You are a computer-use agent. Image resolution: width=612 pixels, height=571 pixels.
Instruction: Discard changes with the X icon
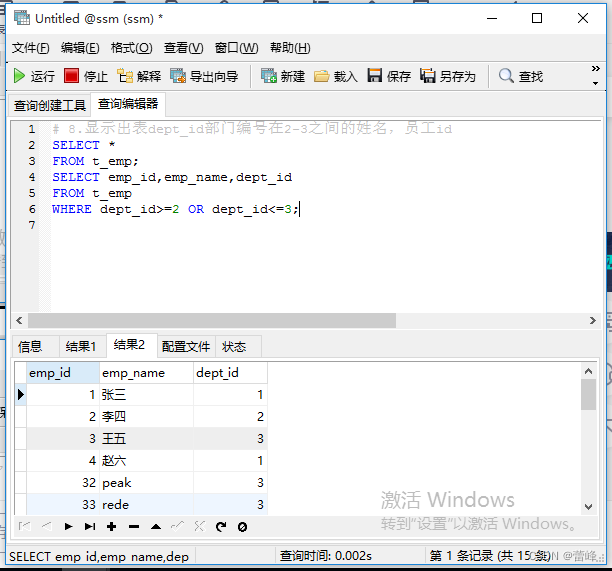coord(199,527)
